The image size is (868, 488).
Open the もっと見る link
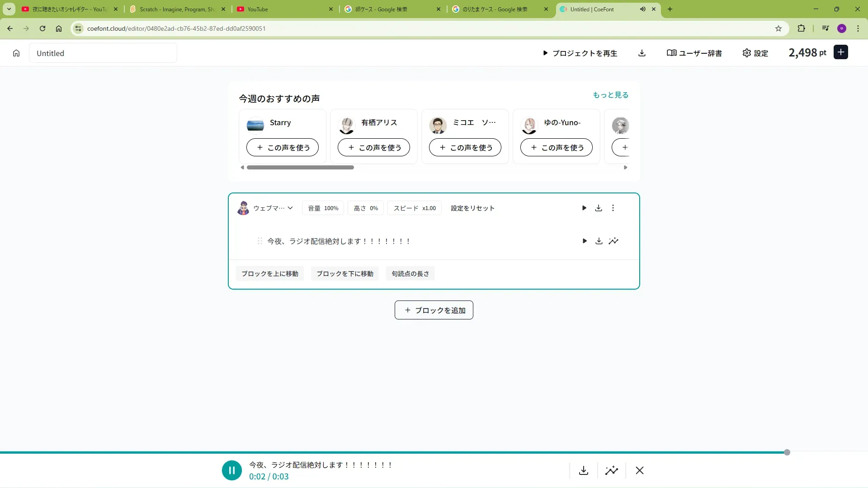(610, 95)
